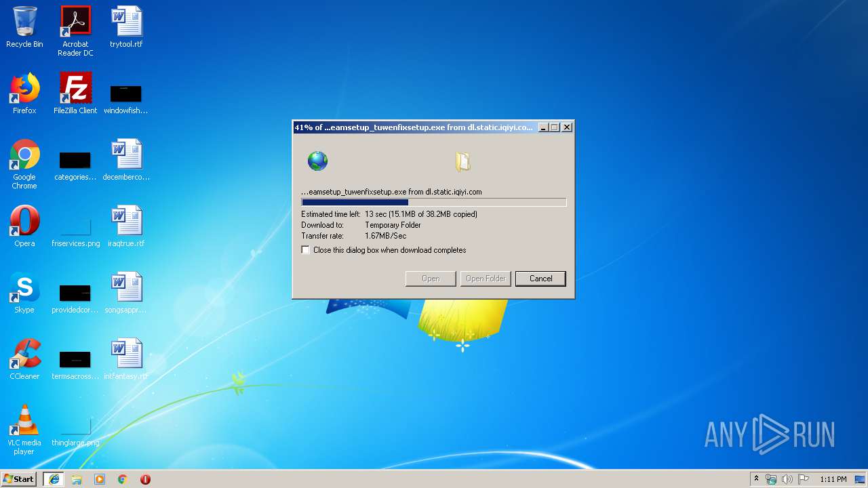Click the "1.67MB/Sec" transfer rate value
Image resolution: width=868 pixels, height=488 pixels.
coord(386,236)
